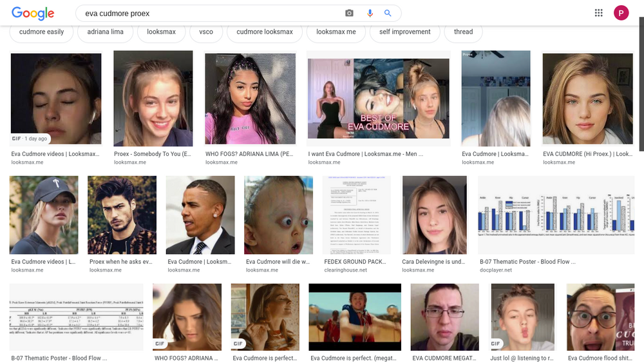The width and height of the screenshot is (644, 363).
Task: Select the 'self improvement' suggestion chip
Action: point(404,32)
